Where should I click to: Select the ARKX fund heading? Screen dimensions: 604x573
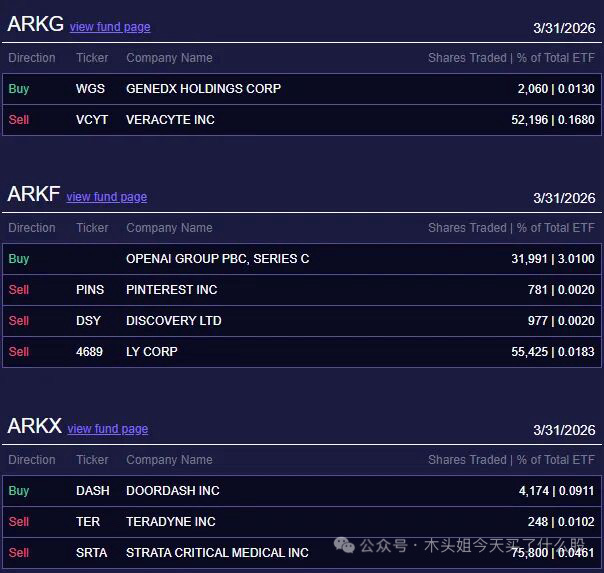pos(35,426)
